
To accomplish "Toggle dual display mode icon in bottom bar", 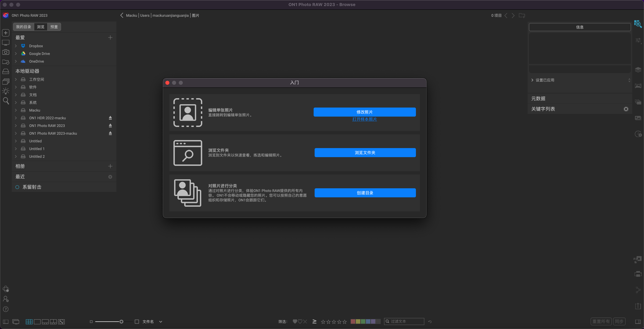I will (x=16, y=322).
